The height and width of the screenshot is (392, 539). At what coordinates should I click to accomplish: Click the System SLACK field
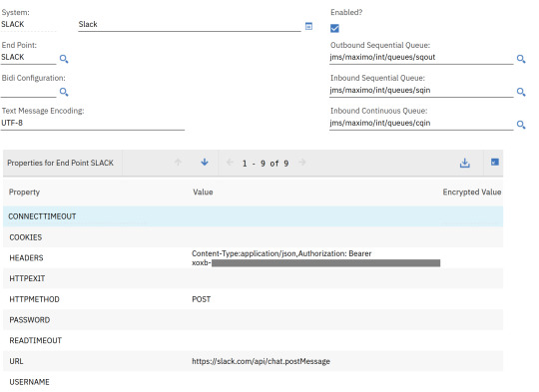click(28, 24)
